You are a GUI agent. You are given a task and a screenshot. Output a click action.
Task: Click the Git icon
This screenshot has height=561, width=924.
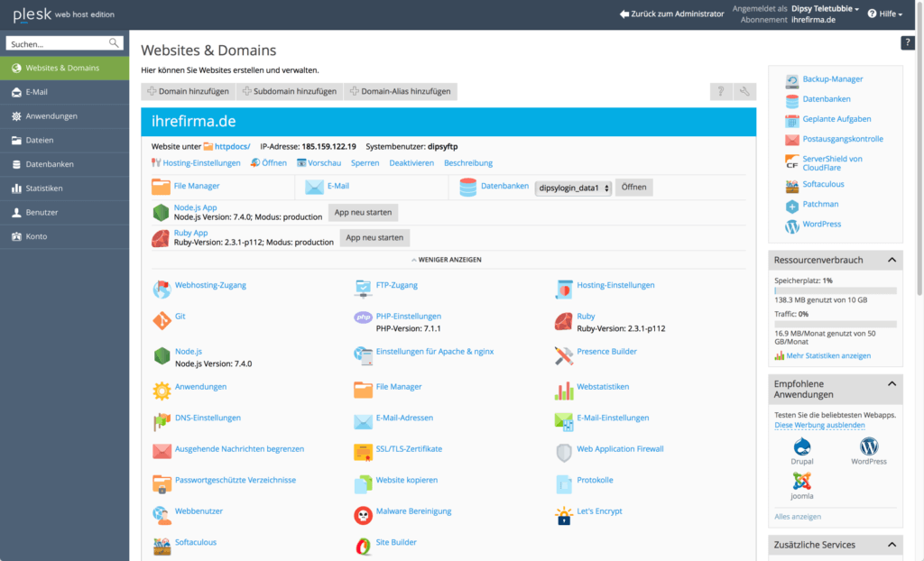(x=162, y=320)
